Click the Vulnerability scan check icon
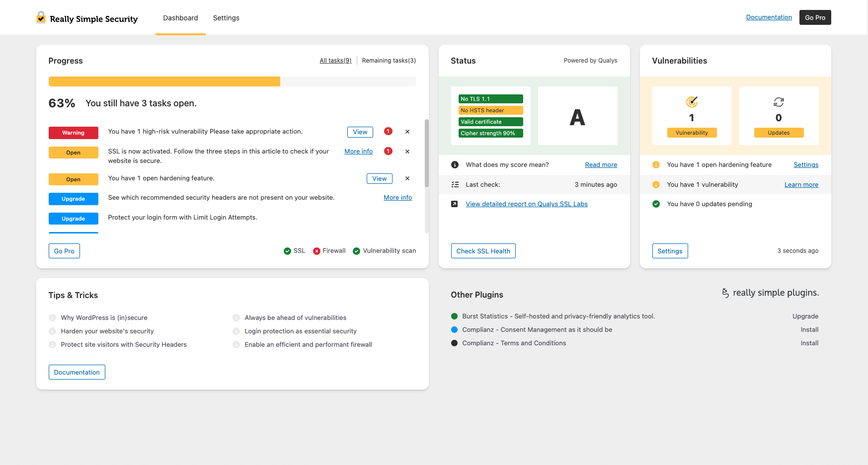 point(356,251)
